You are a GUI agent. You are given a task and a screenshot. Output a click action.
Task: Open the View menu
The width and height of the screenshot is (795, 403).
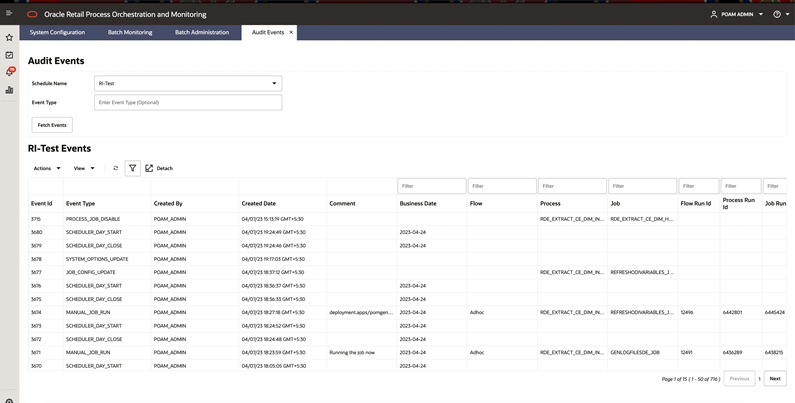coord(84,168)
